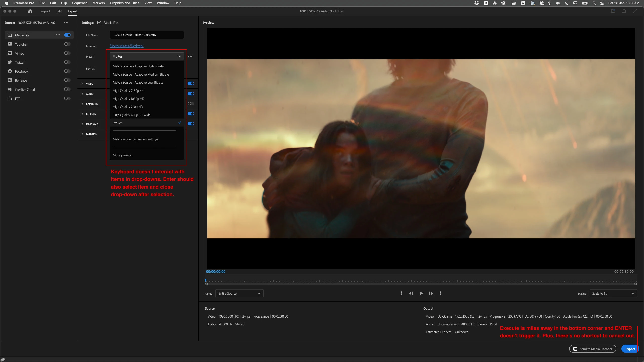Open the /Users/sciascia/Desktop/ location link

click(127, 46)
